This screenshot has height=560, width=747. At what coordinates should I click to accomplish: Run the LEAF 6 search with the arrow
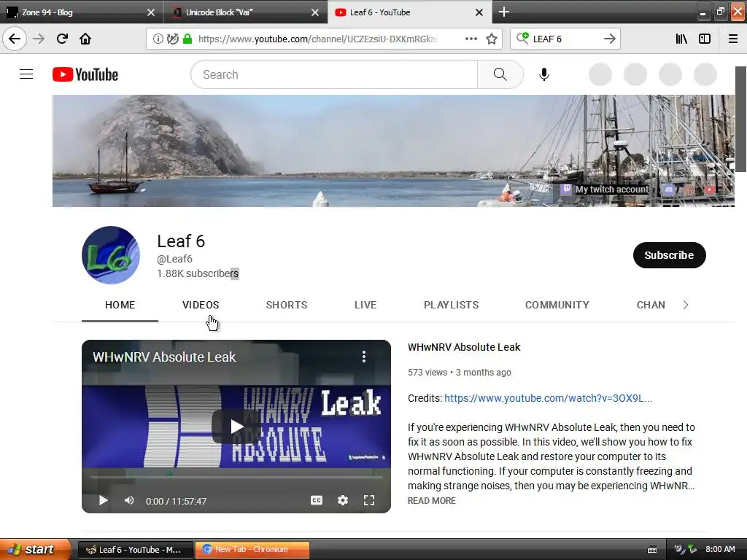coord(609,39)
